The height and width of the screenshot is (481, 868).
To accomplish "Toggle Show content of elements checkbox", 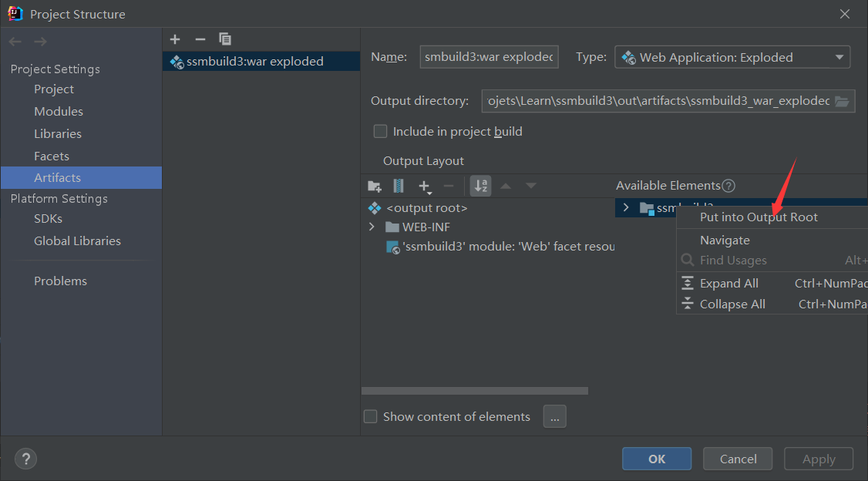I will pos(371,417).
